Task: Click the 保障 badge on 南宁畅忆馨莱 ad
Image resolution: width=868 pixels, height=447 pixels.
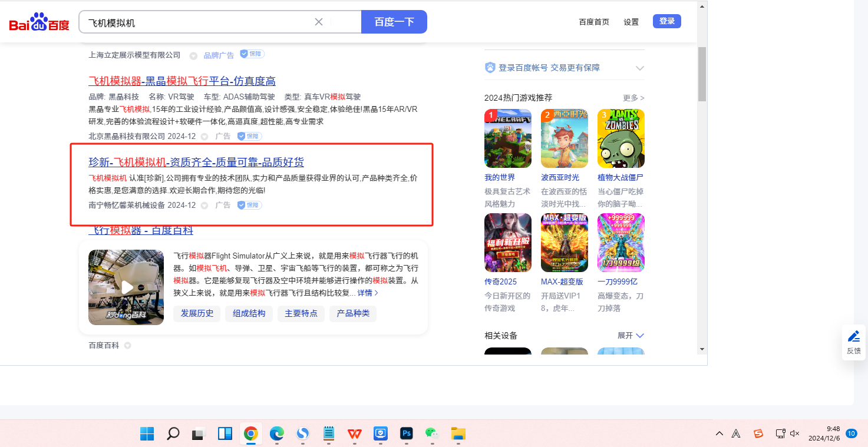Action: point(249,206)
